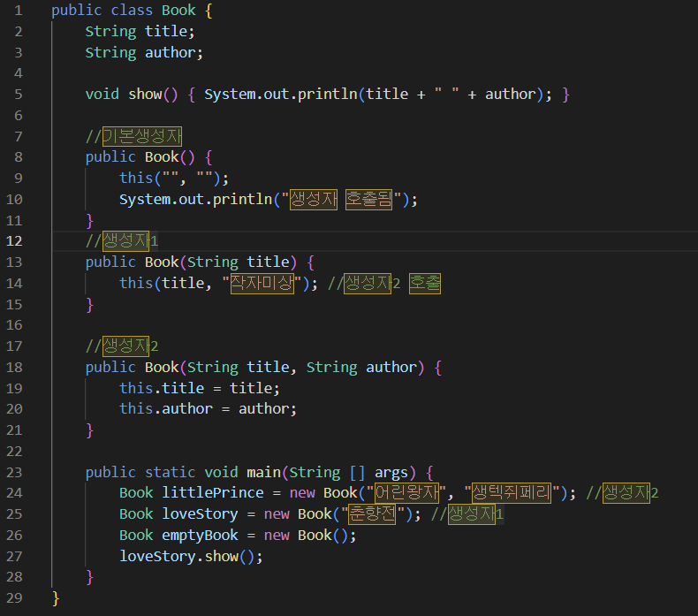Screen dimensions: 698x616
Task: Click line number 29 in the gutter
Action: click(14, 597)
